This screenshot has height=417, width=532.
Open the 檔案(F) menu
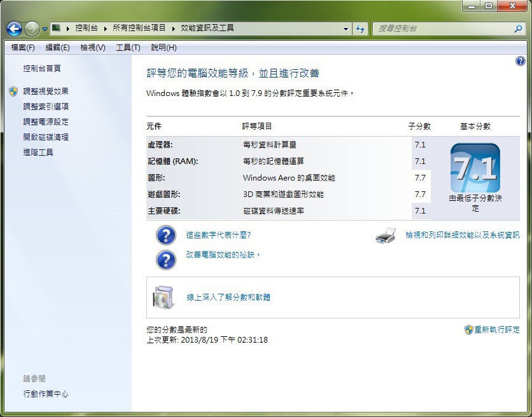[x=23, y=48]
